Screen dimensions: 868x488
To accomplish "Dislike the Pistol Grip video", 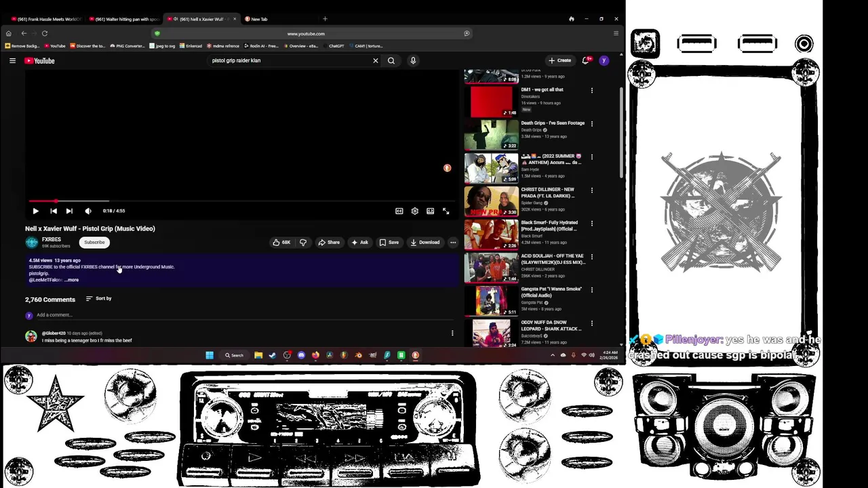I will pos(303,242).
